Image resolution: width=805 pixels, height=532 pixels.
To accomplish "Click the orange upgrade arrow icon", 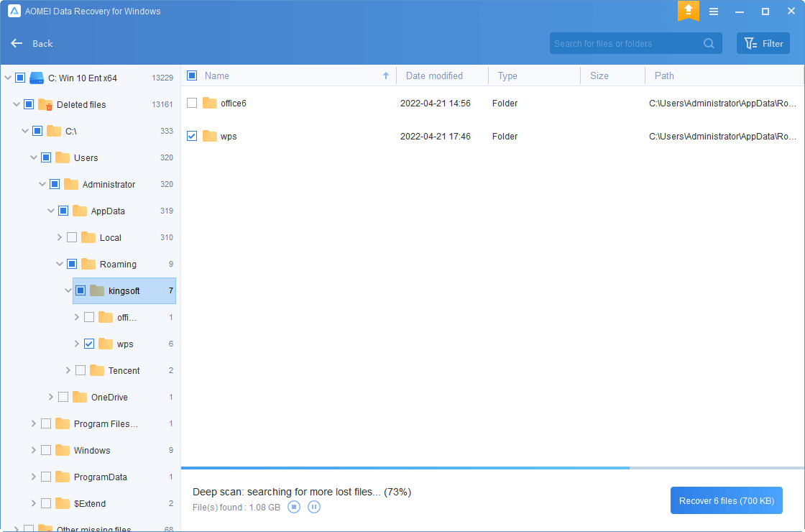I will [x=688, y=10].
